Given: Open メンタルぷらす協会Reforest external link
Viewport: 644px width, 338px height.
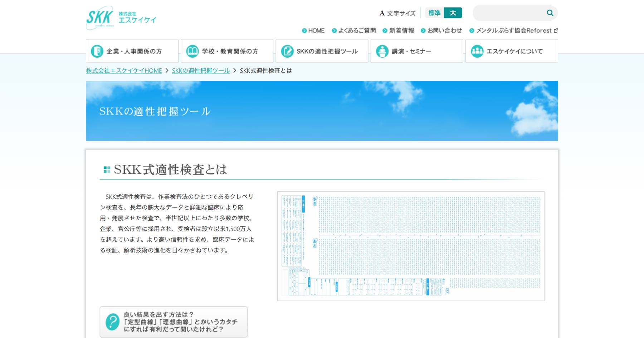Looking at the screenshot, I should pyautogui.click(x=514, y=31).
